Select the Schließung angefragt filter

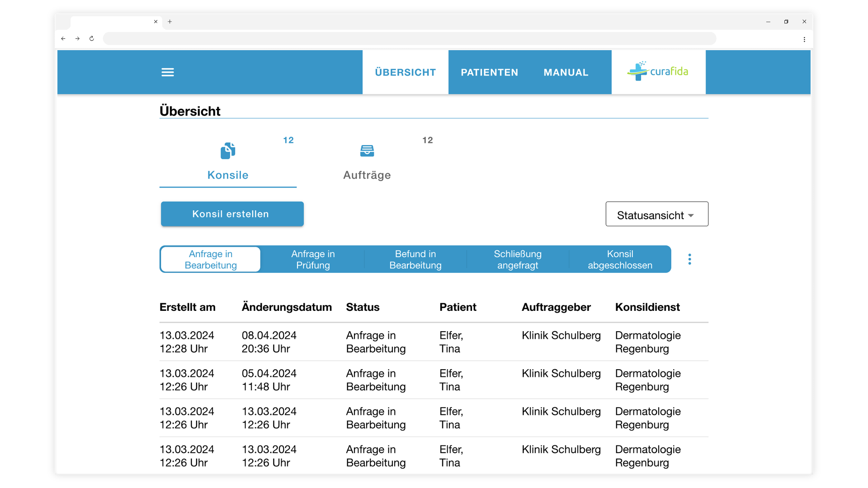[x=518, y=259]
